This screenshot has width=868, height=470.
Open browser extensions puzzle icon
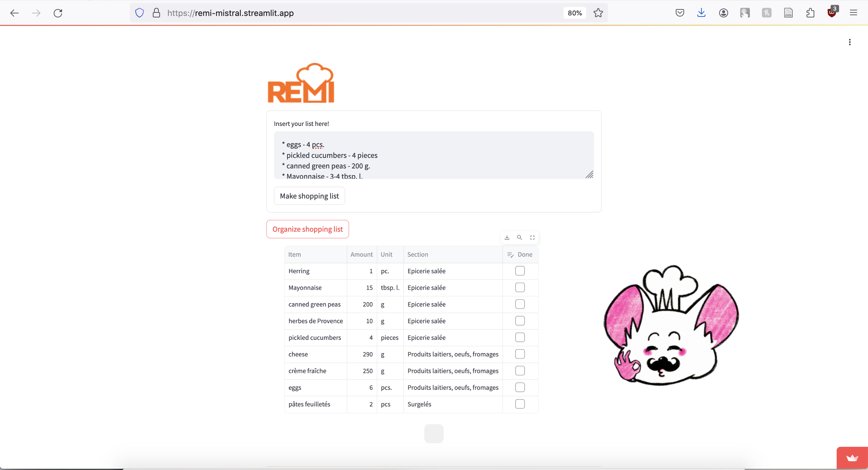(x=810, y=13)
